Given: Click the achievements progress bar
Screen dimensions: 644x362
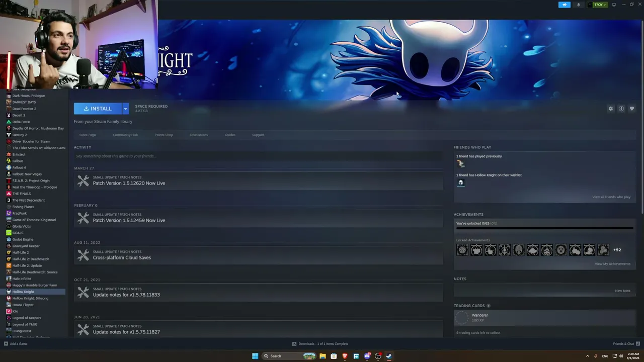Looking at the screenshot, I should [x=544, y=228].
